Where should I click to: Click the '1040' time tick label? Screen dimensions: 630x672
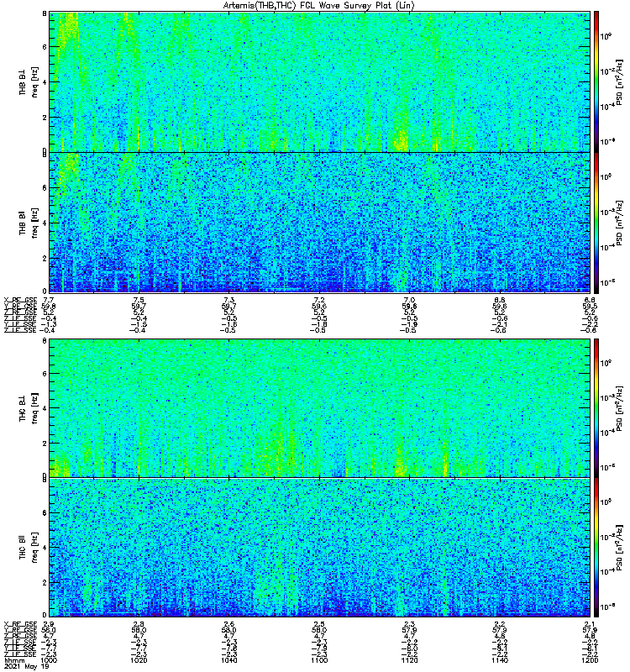[x=228, y=660]
